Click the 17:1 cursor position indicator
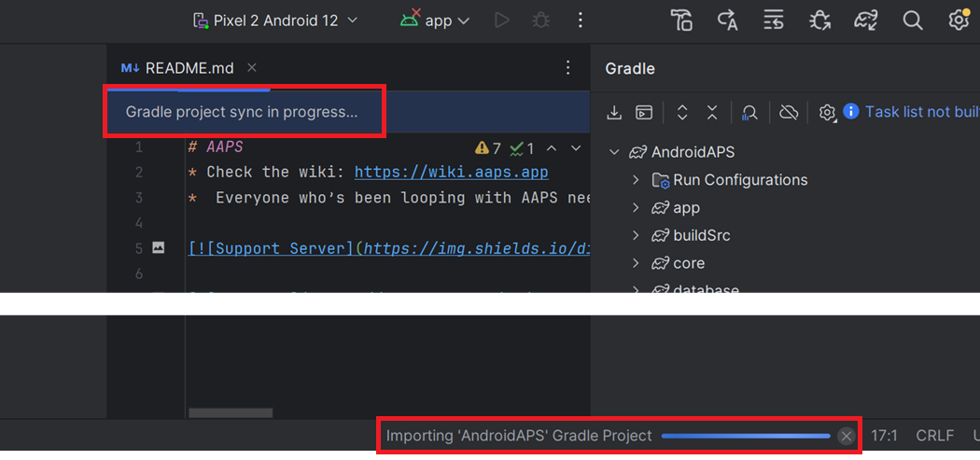The image size is (980, 460). tap(885, 436)
